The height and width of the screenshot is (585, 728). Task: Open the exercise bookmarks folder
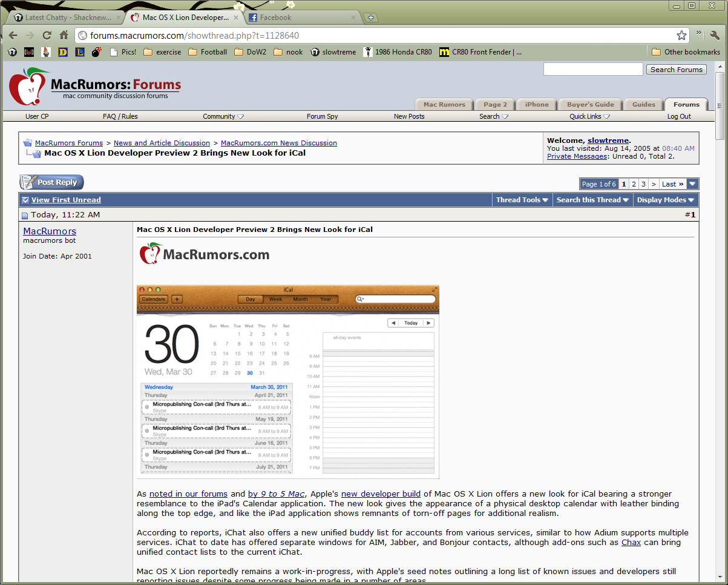[162, 52]
